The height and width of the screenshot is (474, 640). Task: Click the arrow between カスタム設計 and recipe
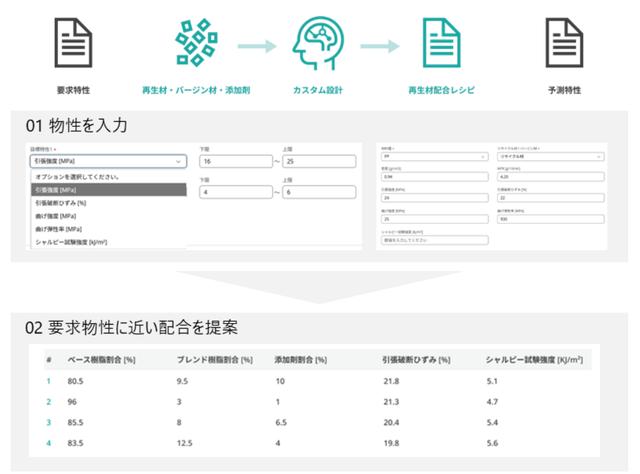click(x=378, y=45)
